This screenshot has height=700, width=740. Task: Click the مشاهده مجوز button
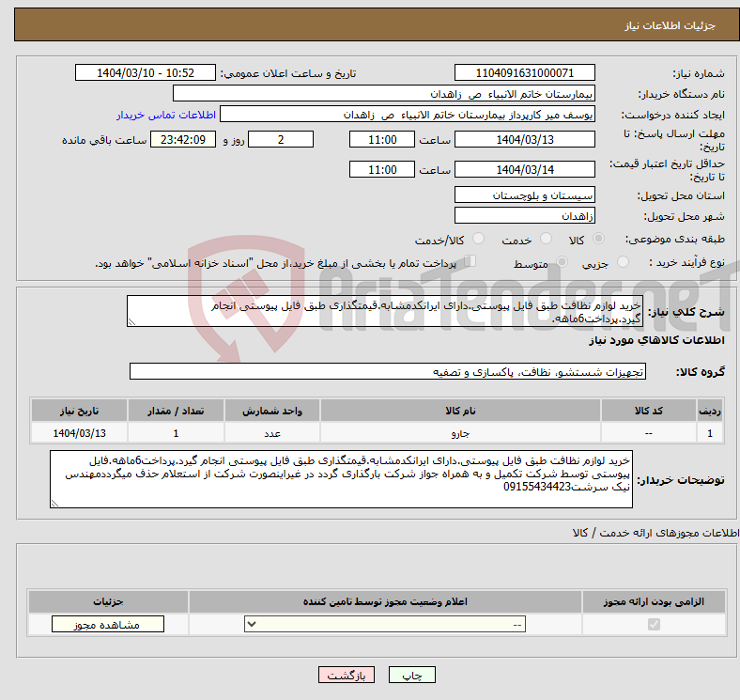pyautogui.click(x=108, y=625)
